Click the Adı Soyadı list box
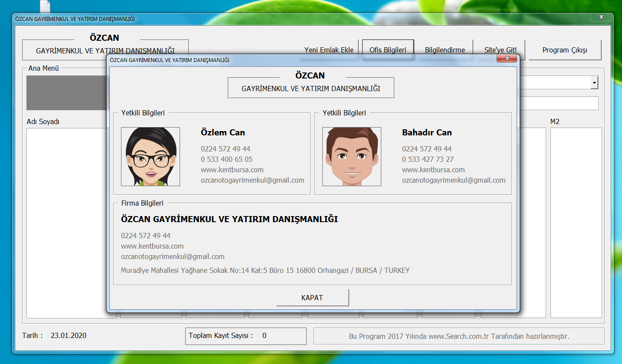The image size is (622, 364). [x=72, y=223]
